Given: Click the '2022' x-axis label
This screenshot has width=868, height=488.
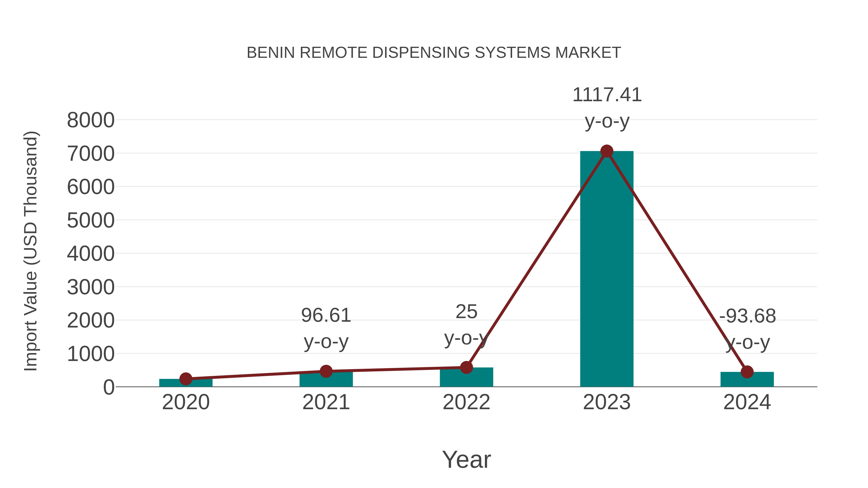Looking at the screenshot, I should (x=466, y=402).
